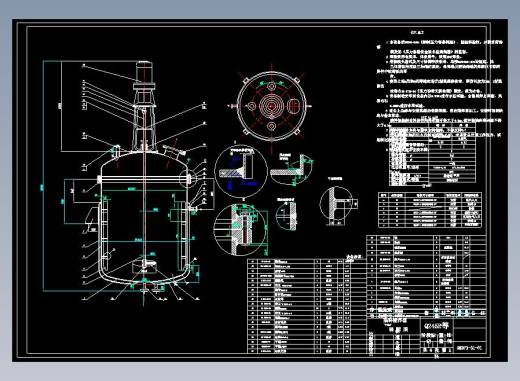Click the upper-right parts list table
This screenshot has height=381, width=520.
coord(426,276)
